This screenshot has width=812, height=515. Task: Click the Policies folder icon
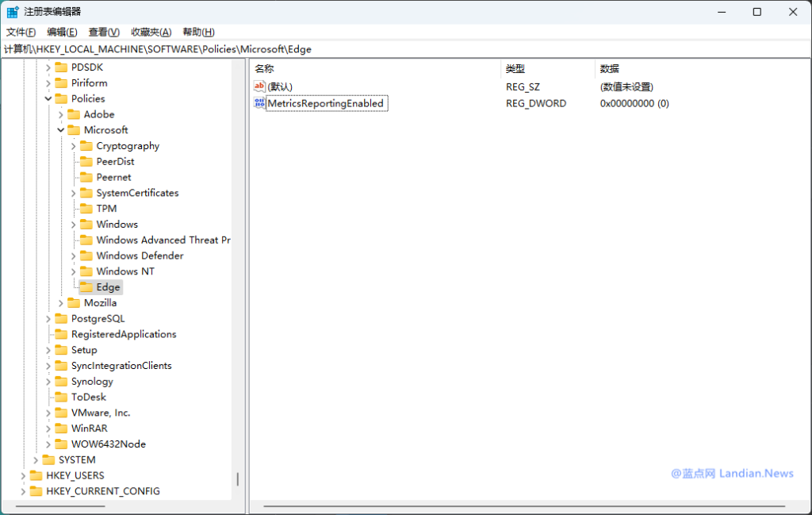pyautogui.click(x=61, y=98)
